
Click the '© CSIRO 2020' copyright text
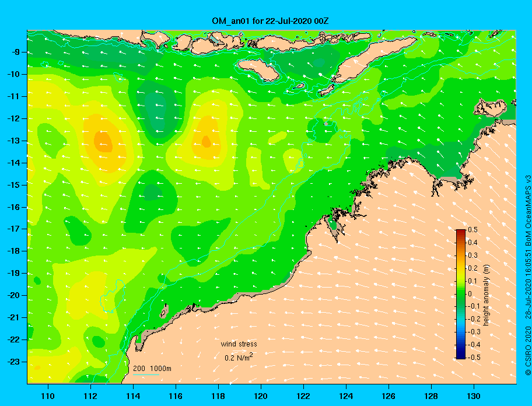click(528, 351)
